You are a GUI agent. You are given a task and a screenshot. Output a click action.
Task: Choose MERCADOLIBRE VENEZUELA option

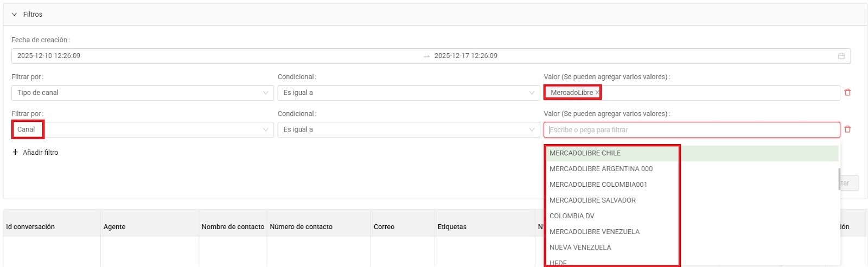tap(594, 232)
